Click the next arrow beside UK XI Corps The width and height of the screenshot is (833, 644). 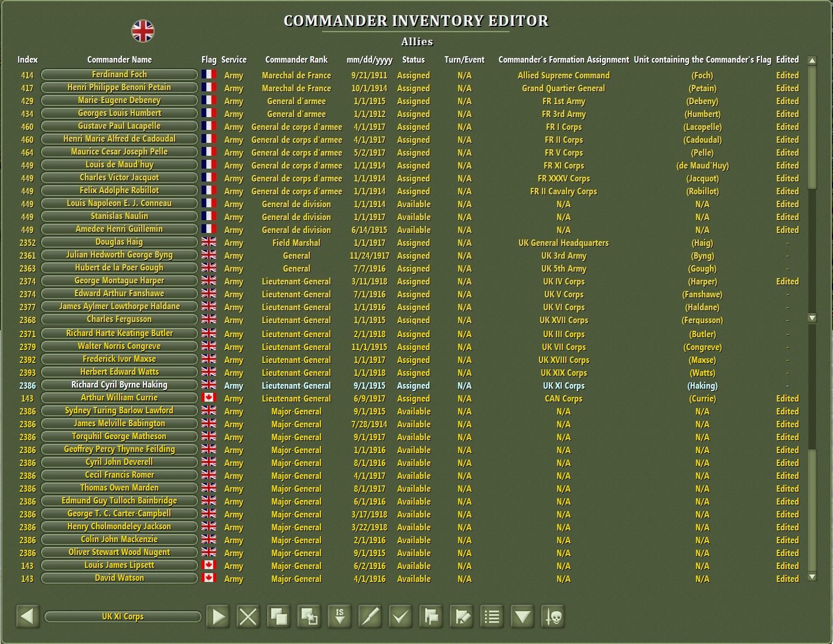tap(218, 616)
